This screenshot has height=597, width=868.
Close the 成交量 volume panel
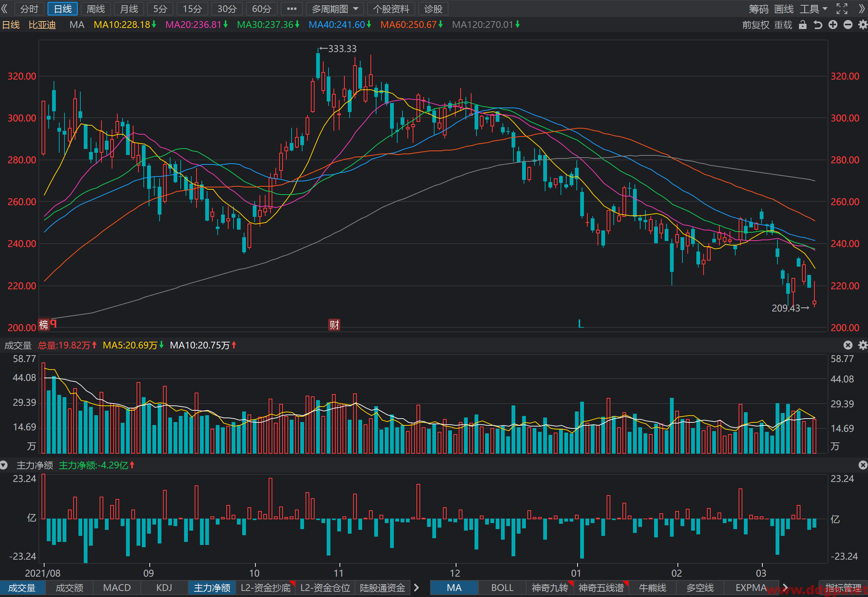click(848, 345)
